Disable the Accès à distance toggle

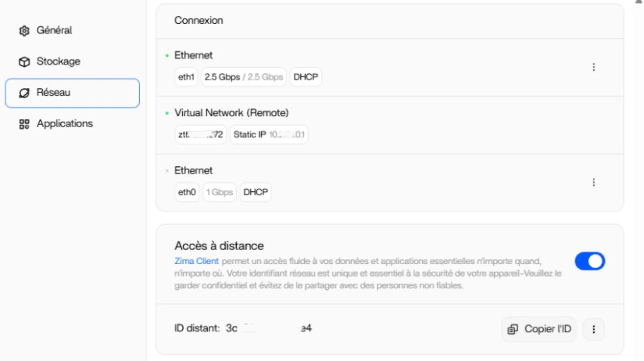coord(590,261)
